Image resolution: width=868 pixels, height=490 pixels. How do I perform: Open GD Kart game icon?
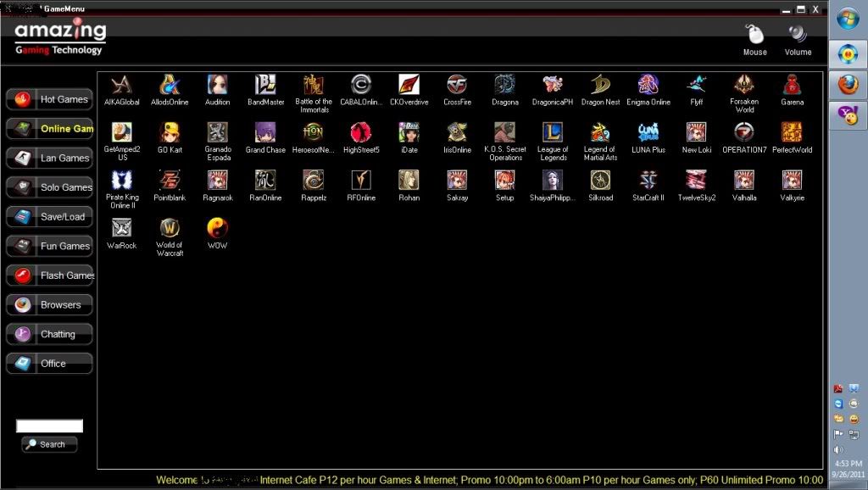[170, 133]
